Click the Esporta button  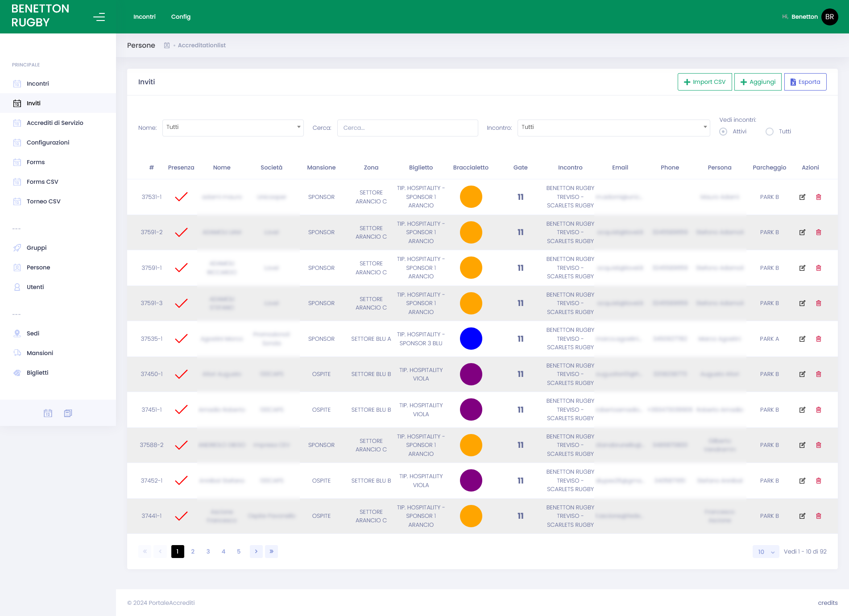(805, 82)
